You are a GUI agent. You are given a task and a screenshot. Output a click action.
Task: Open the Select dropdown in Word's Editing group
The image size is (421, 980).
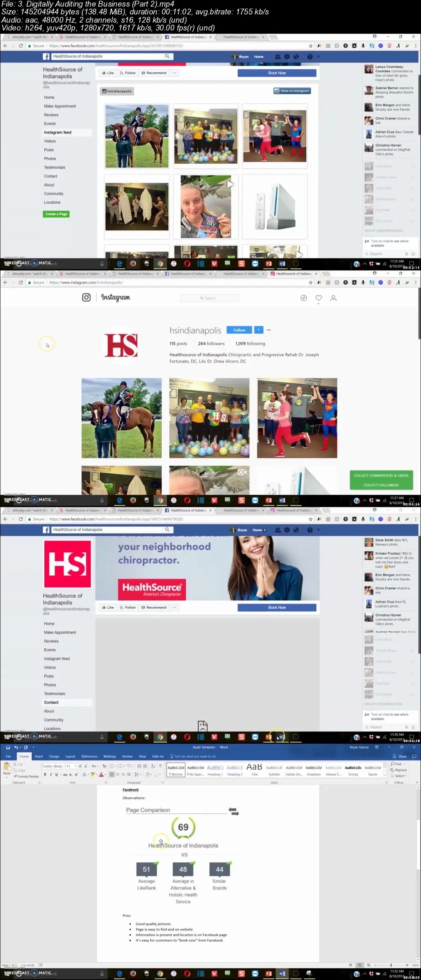(x=398, y=775)
